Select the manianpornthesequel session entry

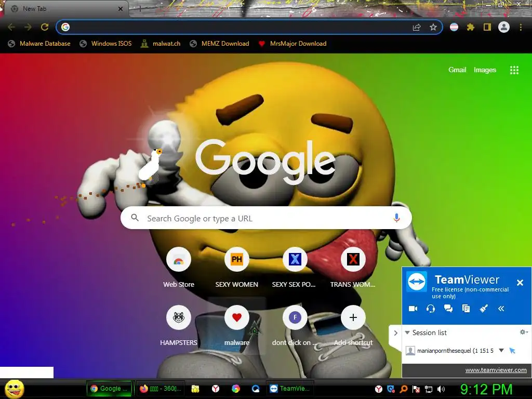point(455,351)
